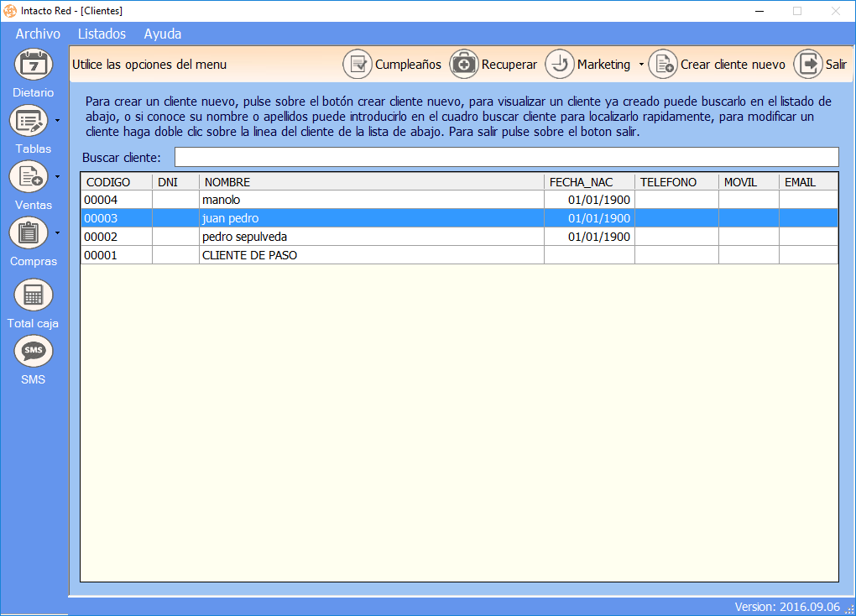
Task: Expand the Compras dropdown arrow
Action: tap(57, 233)
